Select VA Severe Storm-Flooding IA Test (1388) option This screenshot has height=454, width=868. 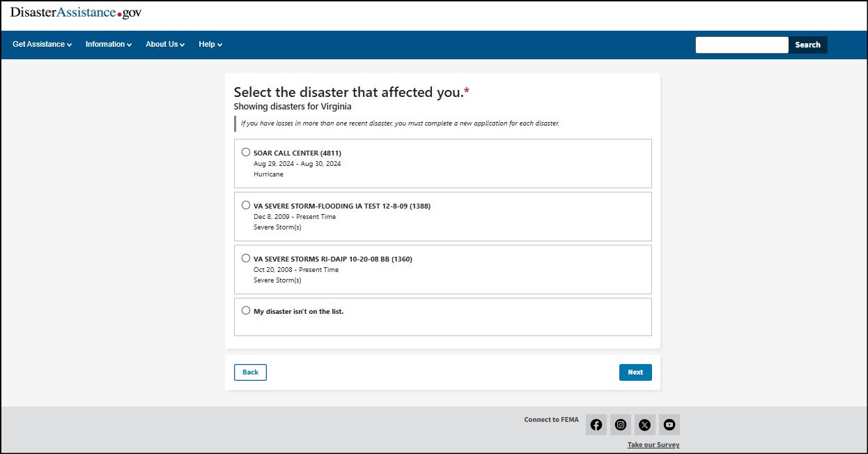click(246, 205)
